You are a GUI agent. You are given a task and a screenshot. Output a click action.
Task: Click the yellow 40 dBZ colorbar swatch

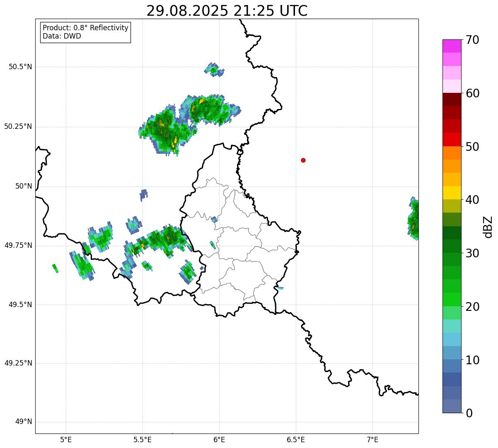point(452,193)
